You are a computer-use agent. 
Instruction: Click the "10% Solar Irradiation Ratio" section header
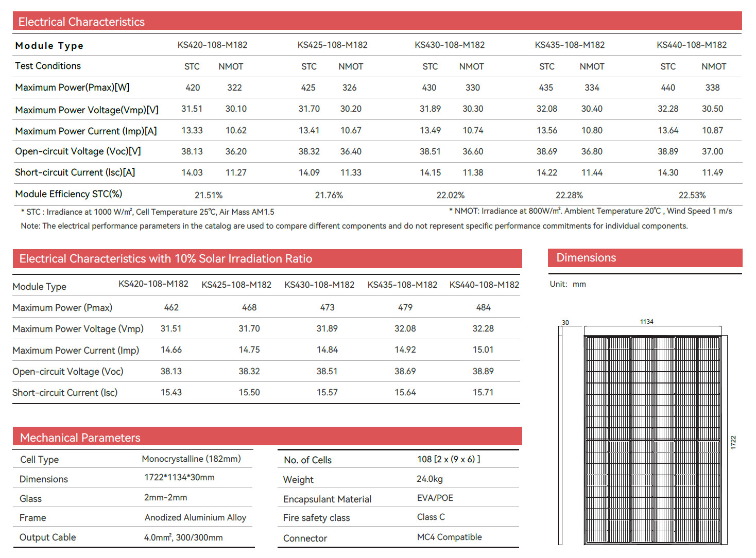[267, 258]
